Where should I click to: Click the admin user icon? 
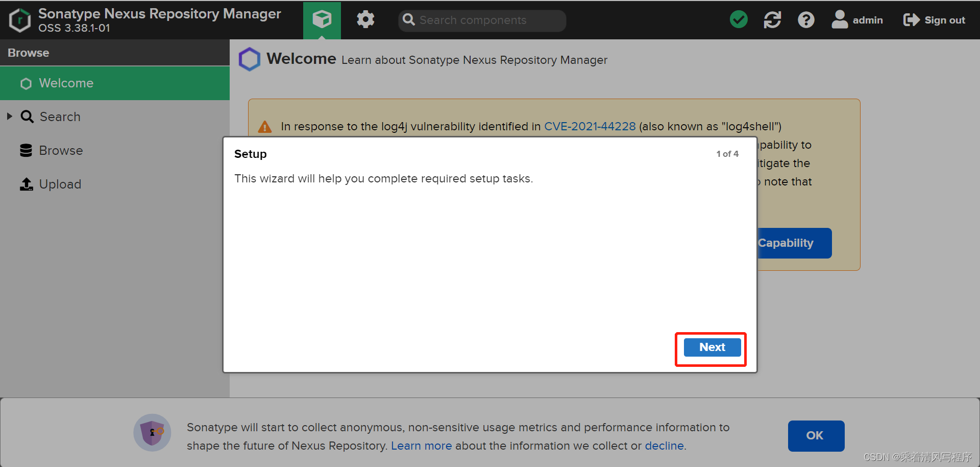(840, 19)
